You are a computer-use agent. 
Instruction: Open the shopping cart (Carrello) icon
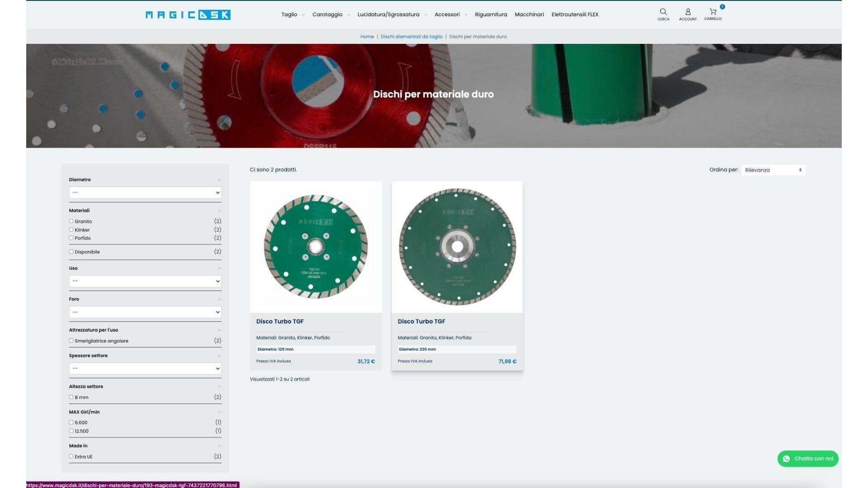tap(713, 14)
